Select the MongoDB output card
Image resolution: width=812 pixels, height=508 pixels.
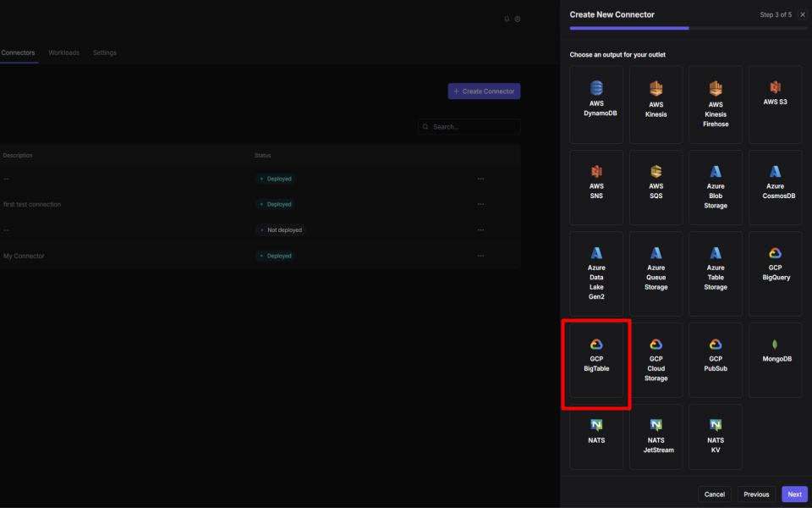point(776,361)
